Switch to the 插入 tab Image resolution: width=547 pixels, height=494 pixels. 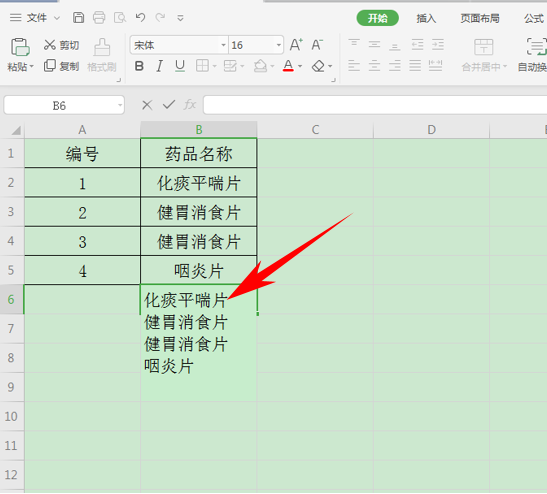(426, 18)
